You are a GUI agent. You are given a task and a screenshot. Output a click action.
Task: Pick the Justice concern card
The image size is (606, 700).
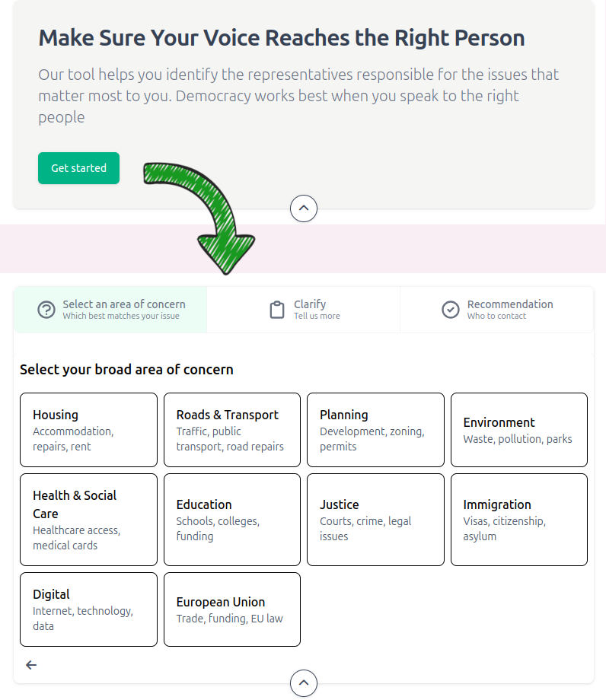tap(375, 520)
